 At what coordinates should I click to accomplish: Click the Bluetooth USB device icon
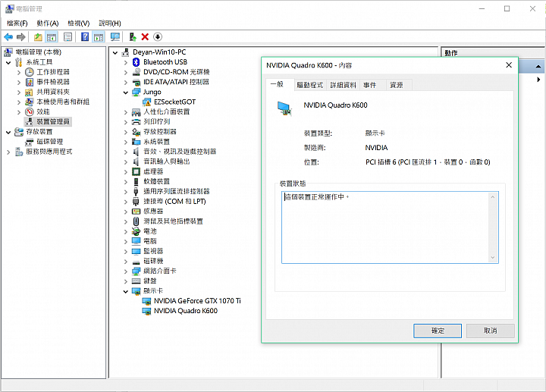[x=136, y=62]
